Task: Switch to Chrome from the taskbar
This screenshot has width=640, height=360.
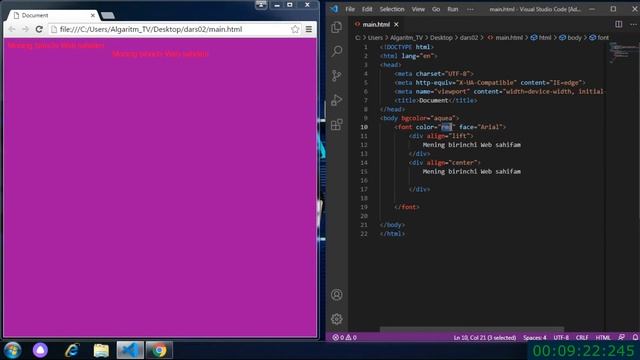Action: click(x=159, y=350)
